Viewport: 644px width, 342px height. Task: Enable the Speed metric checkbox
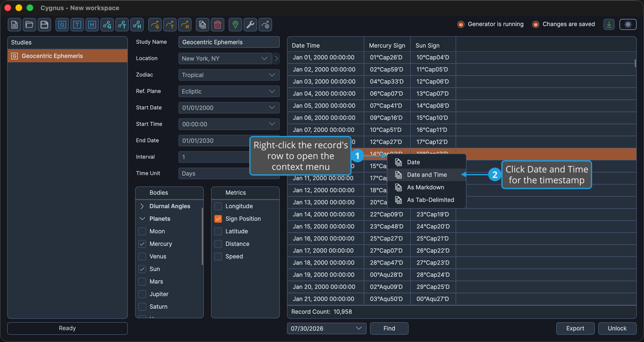(218, 256)
